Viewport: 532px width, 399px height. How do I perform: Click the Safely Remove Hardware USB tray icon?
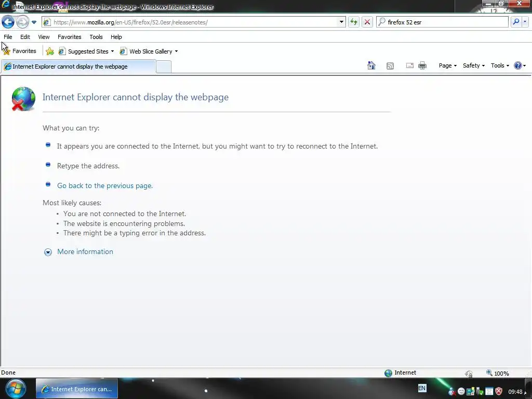coord(480,392)
